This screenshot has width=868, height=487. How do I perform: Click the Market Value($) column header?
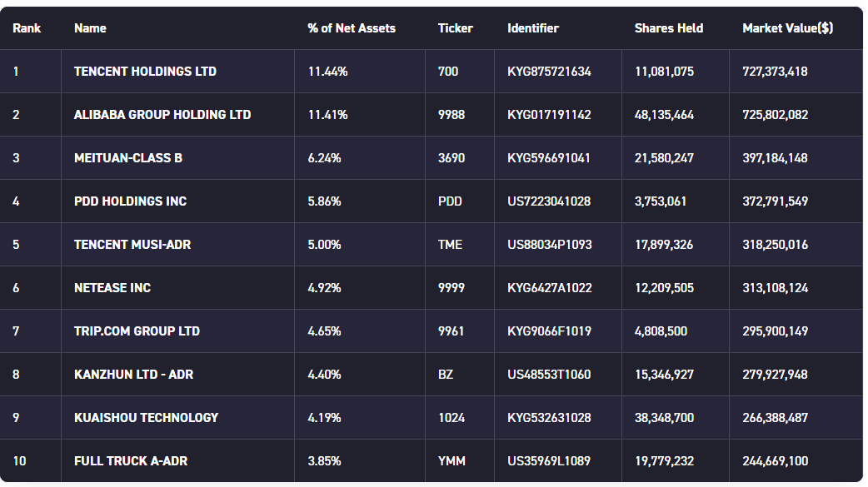787,28
